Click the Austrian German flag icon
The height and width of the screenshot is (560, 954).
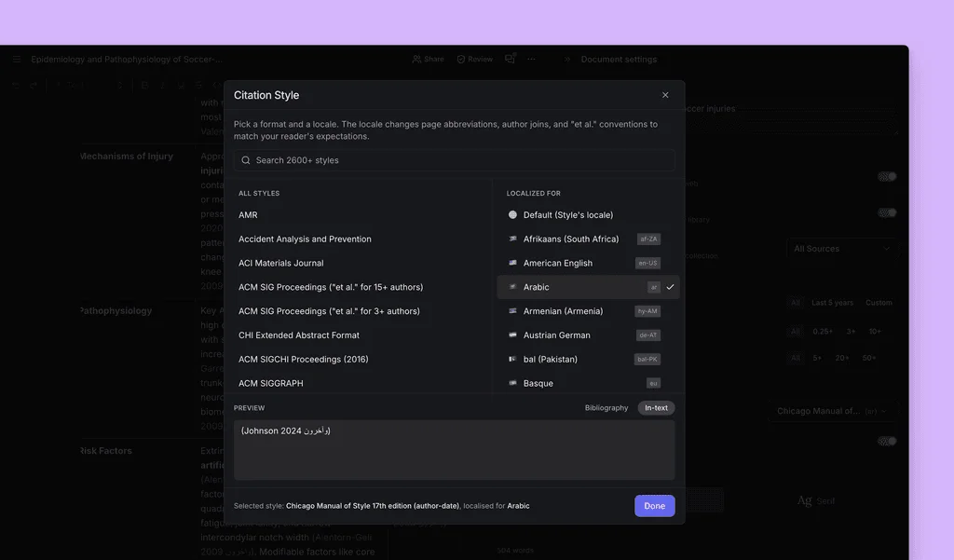point(512,335)
